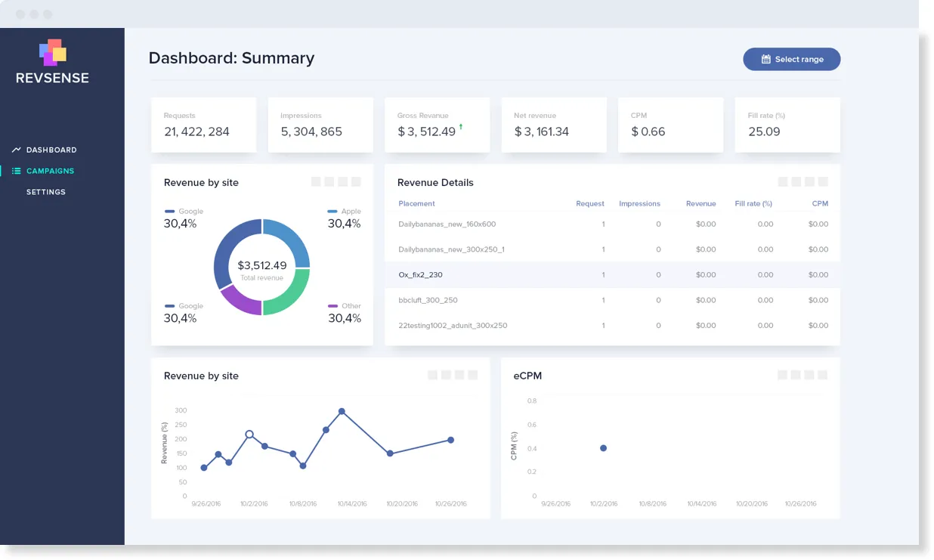Viewport: 934px width, 560px height.
Task: Sort by the Request column header
Action: tap(590, 203)
